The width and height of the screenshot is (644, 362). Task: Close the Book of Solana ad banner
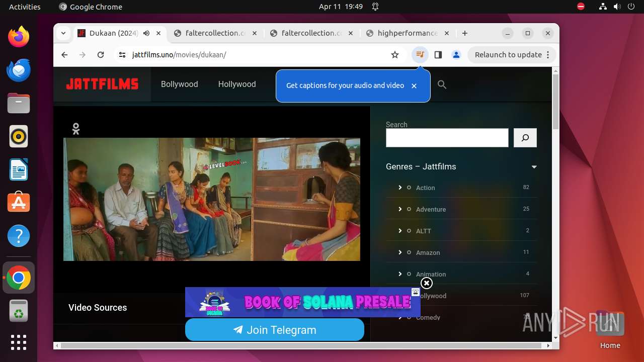(x=427, y=284)
